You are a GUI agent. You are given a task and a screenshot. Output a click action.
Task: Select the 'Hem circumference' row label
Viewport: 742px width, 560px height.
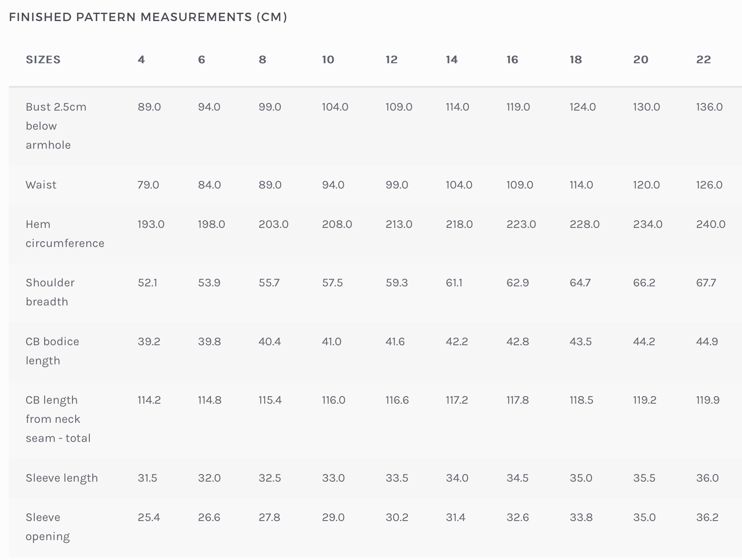(x=65, y=233)
